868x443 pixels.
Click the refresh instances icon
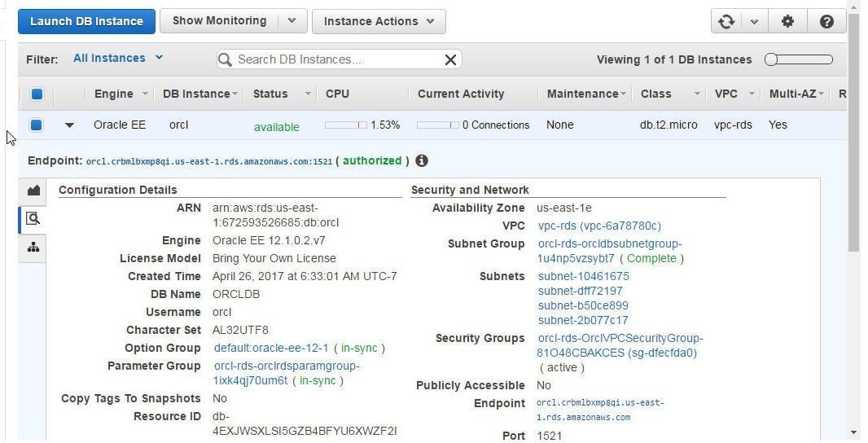tap(726, 22)
